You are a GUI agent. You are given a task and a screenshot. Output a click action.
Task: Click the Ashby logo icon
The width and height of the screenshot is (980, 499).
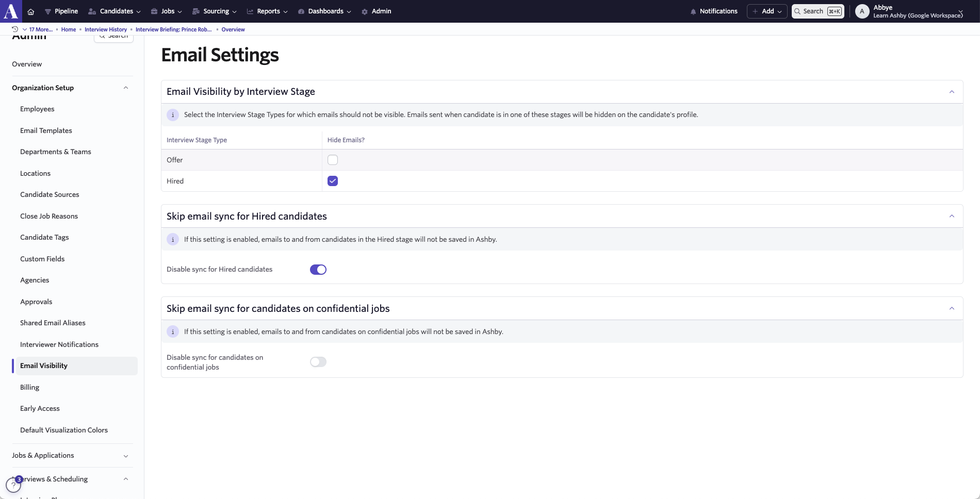tap(11, 11)
